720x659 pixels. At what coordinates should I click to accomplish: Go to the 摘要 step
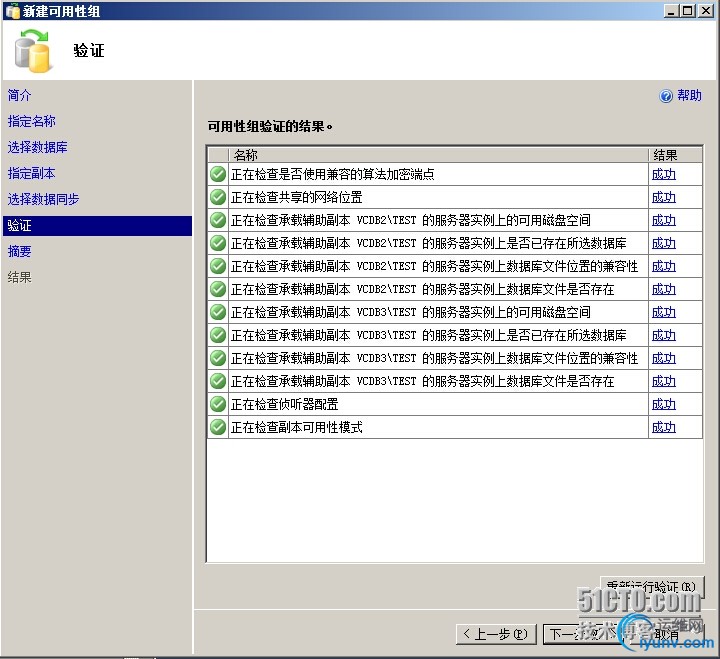19,252
